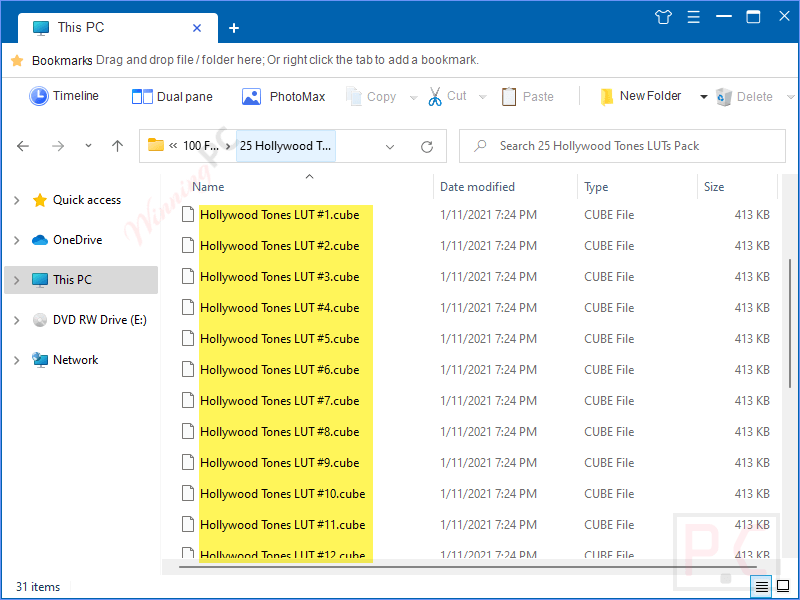Go up one folder level
This screenshot has height=600, width=800.
pyautogui.click(x=117, y=146)
